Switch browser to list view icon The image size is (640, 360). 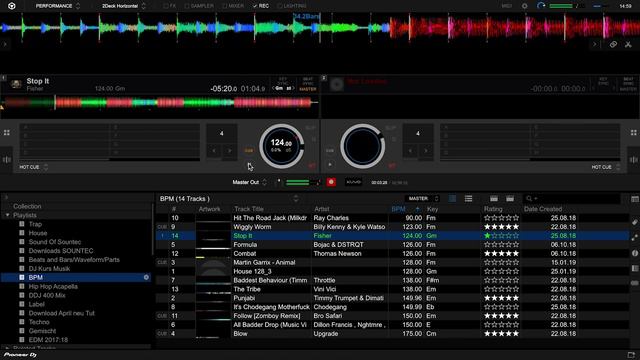(x=468, y=199)
